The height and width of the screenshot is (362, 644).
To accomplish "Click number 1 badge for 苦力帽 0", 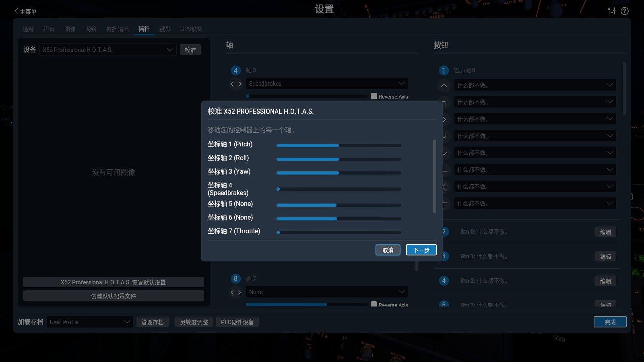I will coord(444,70).
